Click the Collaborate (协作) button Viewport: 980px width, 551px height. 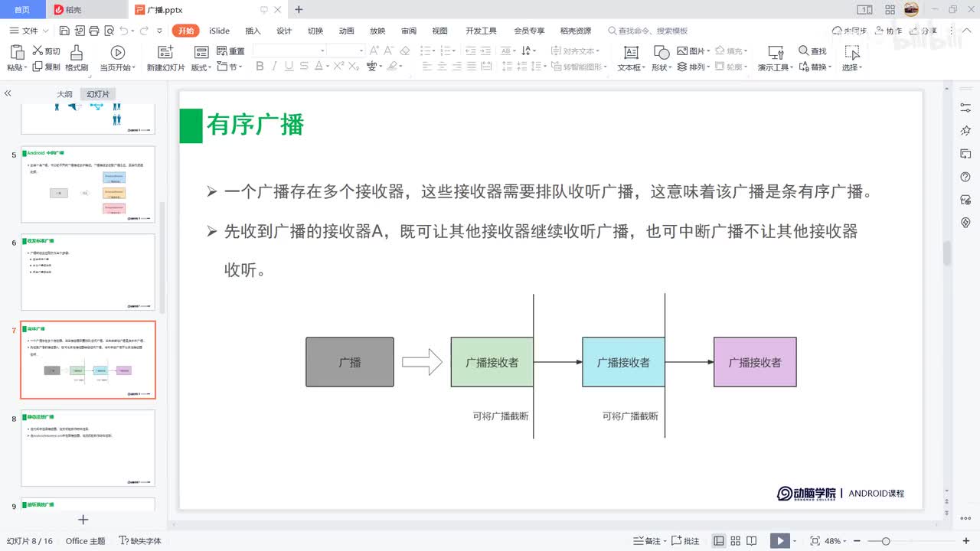pos(888,31)
